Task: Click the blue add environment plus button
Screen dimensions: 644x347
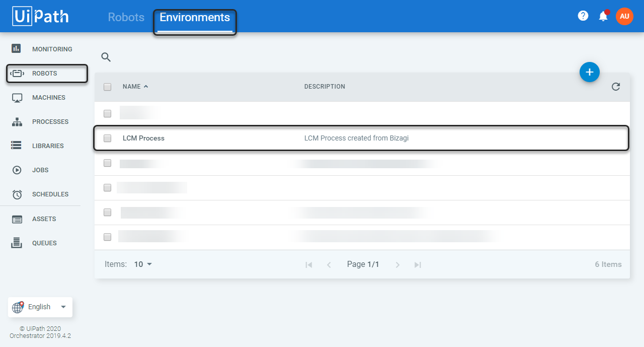Action: 590,72
